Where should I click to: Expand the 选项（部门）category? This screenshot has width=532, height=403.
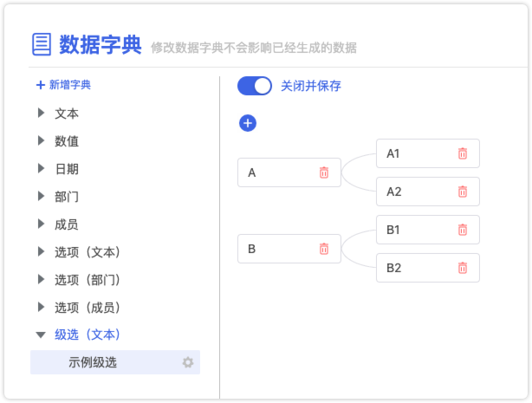[41, 279]
